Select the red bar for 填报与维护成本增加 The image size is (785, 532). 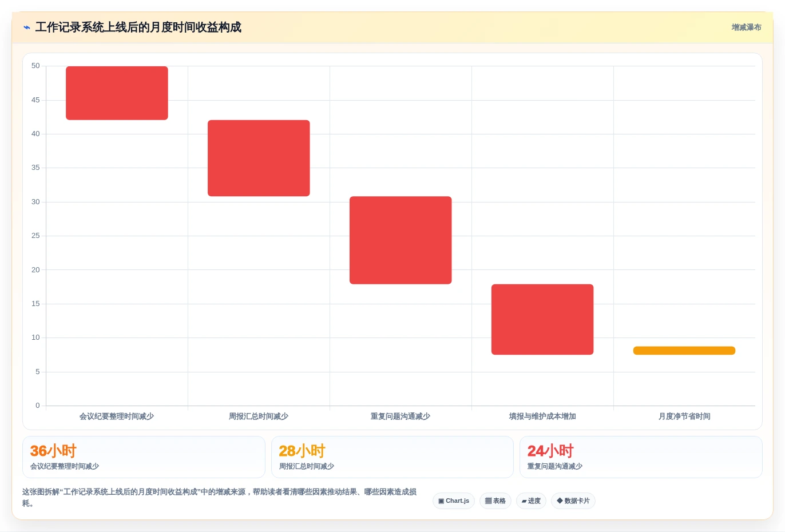pyautogui.click(x=542, y=319)
